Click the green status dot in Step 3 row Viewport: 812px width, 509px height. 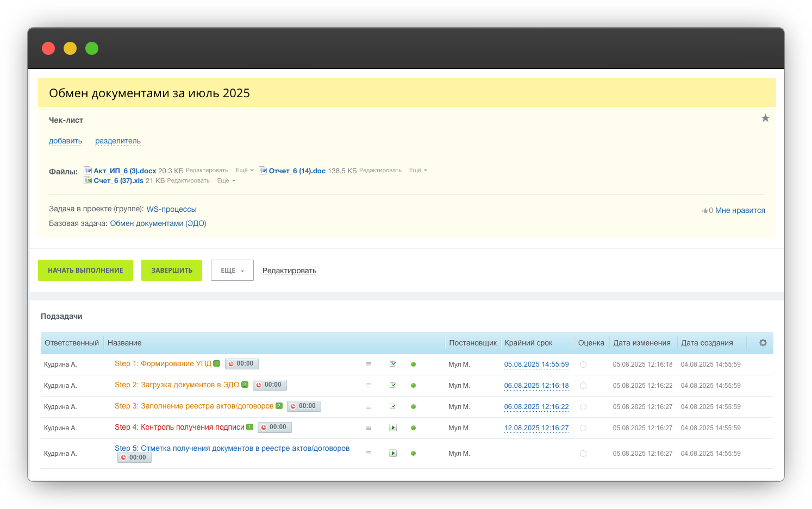pos(413,407)
